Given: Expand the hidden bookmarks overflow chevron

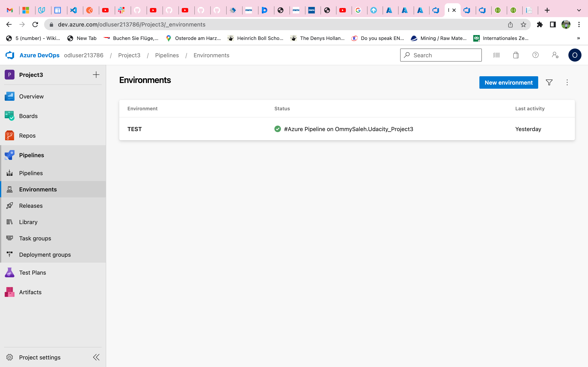Looking at the screenshot, I should point(579,38).
